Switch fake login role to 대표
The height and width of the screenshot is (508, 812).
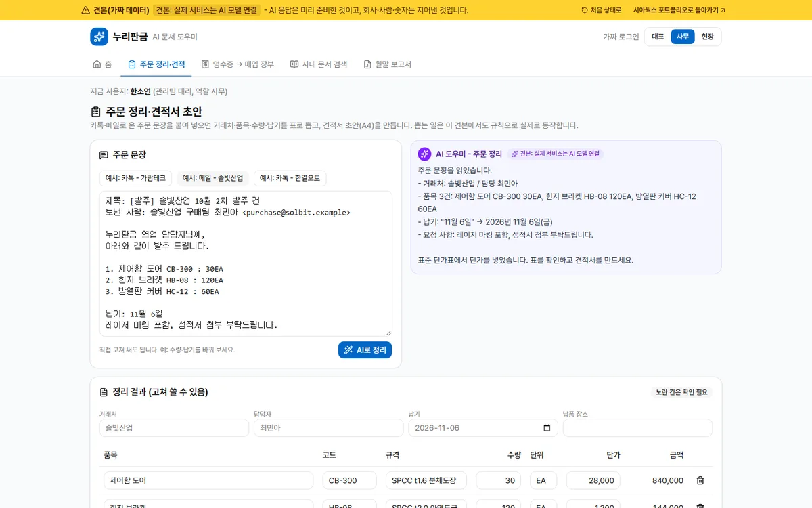[658, 37]
